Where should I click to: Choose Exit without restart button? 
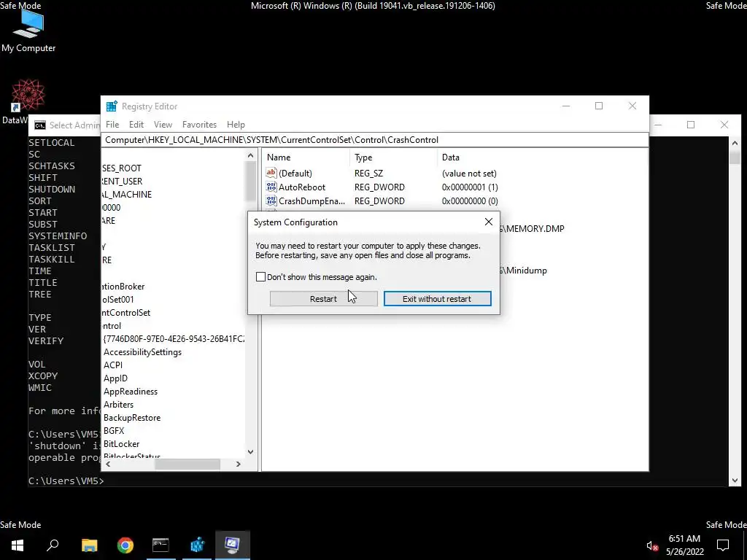pyautogui.click(x=438, y=298)
